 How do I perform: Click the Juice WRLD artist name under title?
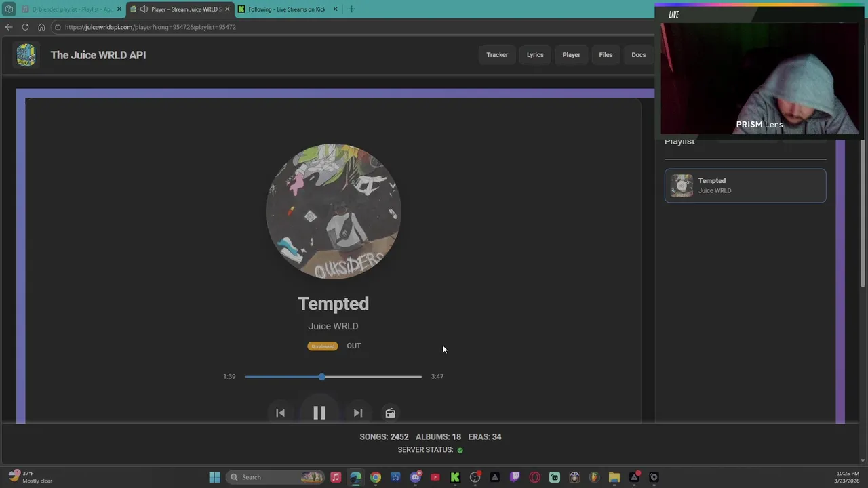333,326
